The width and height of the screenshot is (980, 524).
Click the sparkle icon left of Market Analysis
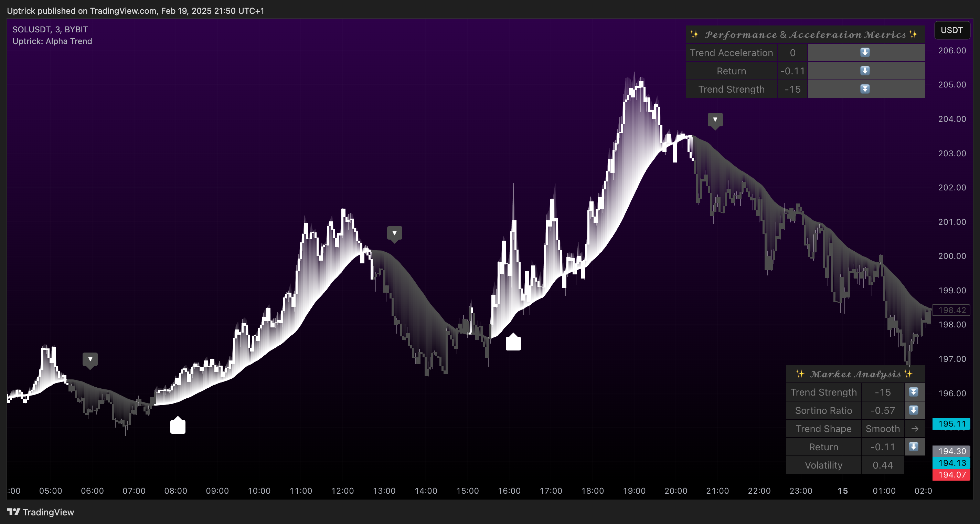[x=800, y=374]
